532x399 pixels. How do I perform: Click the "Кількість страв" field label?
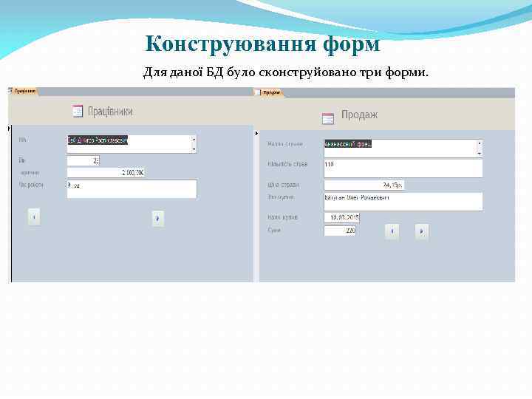pos(287,164)
